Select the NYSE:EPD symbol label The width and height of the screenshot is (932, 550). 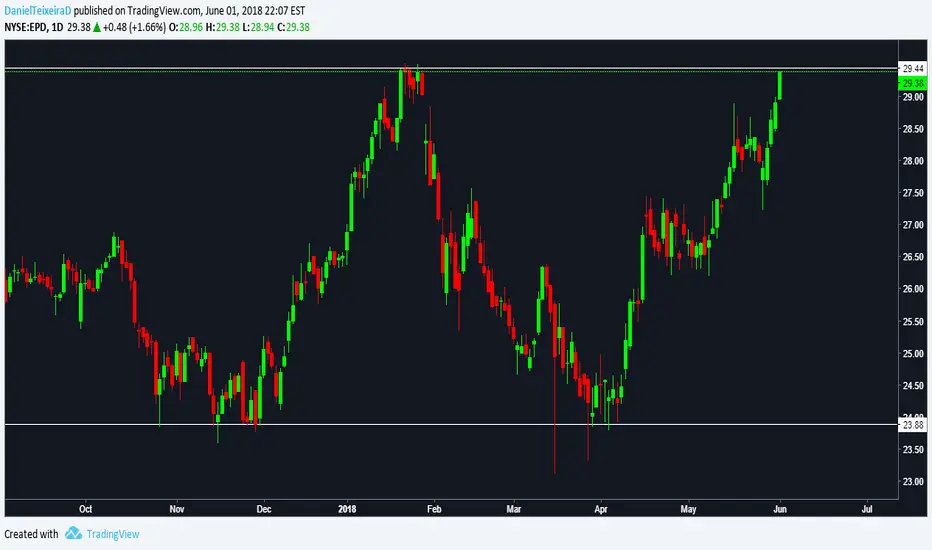26,27
